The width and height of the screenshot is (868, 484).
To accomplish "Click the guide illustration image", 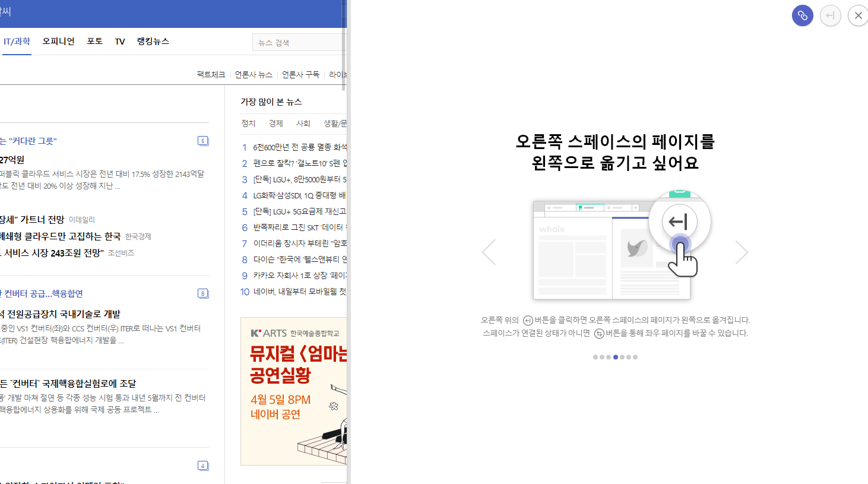I will pyautogui.click(x=622, y=245).
